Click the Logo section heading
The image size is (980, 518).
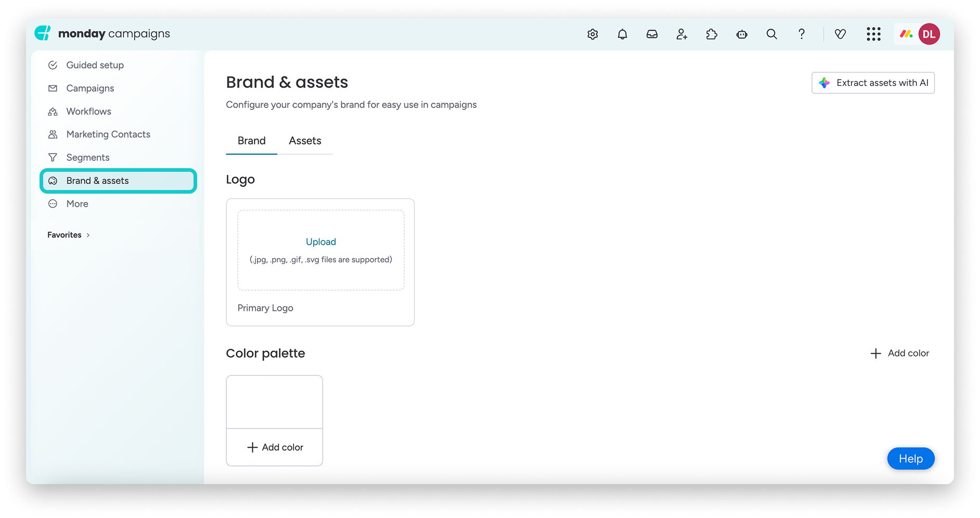tap(240, 180)
